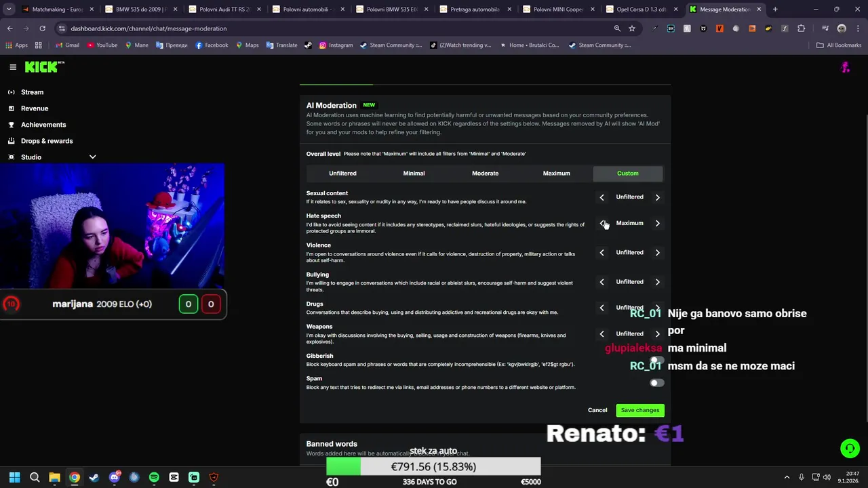Open the user avatar menu in Kick header

pyautogui.click(x=845, y=67)
